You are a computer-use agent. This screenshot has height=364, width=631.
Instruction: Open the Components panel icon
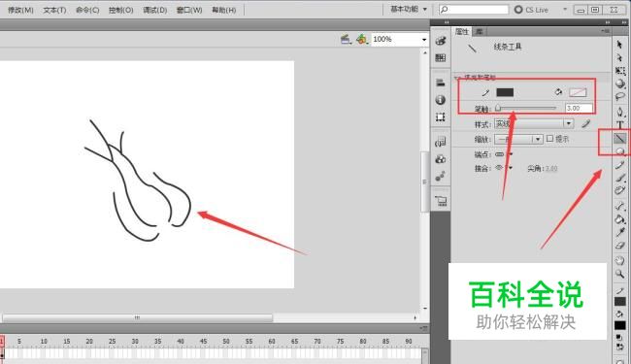click(x=441, y=159)
